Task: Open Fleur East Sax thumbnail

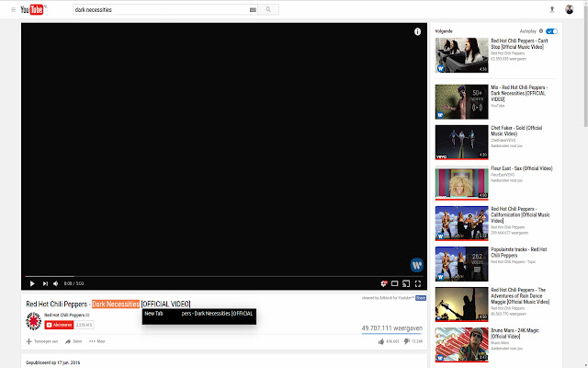Action: (461, 183)
